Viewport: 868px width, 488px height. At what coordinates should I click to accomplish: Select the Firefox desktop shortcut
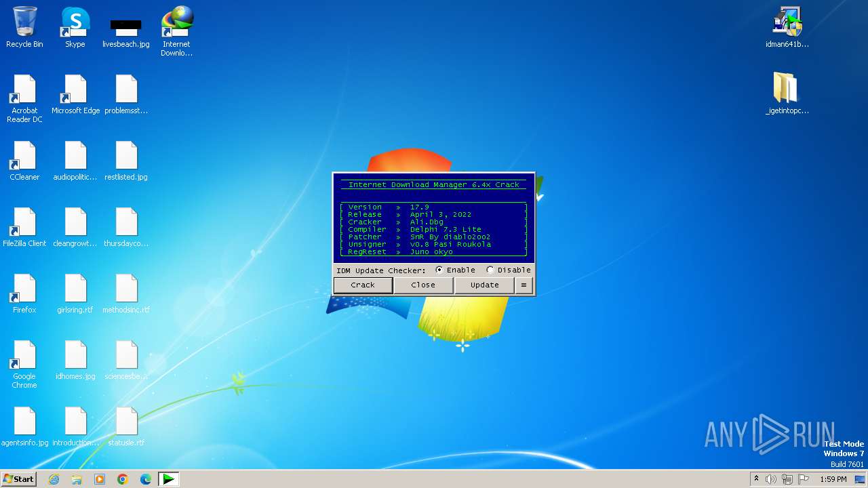coord(24,294)
